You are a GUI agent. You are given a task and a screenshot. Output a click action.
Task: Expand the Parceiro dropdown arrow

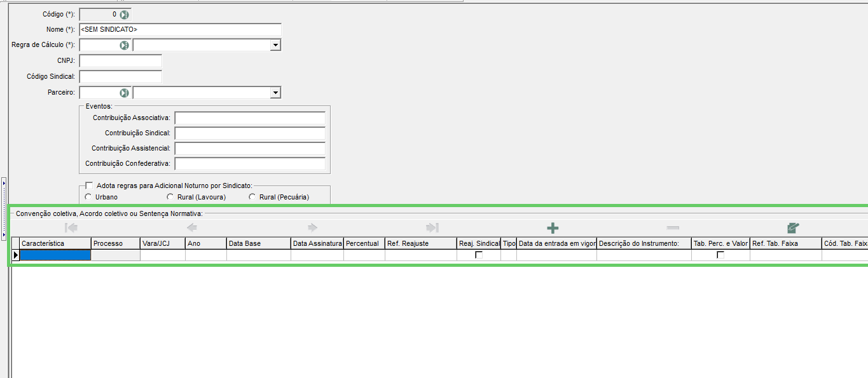(x=275, y=93)
